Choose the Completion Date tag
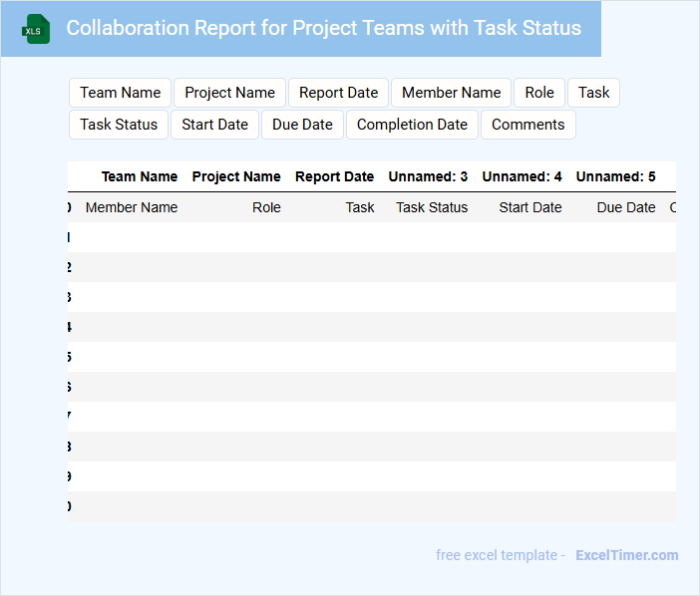Viewport: 700px width, 596px height. click(x=412, y=125)
